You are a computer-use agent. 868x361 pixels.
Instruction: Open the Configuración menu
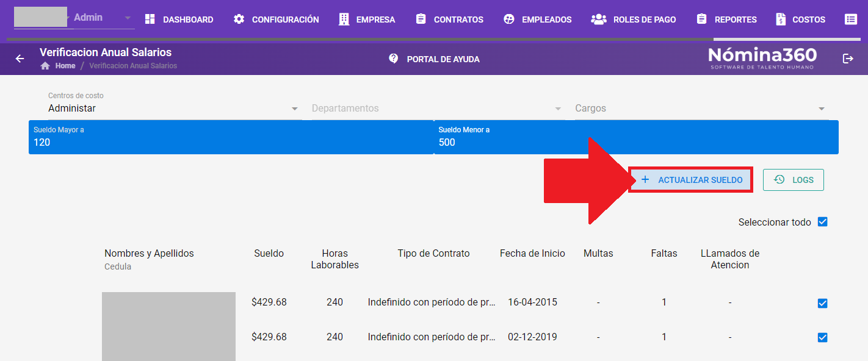tap(277, 20)
